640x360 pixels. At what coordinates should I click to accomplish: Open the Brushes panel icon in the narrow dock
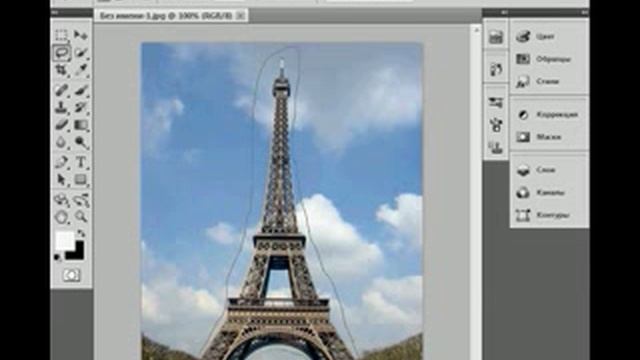tap(496, 124)
